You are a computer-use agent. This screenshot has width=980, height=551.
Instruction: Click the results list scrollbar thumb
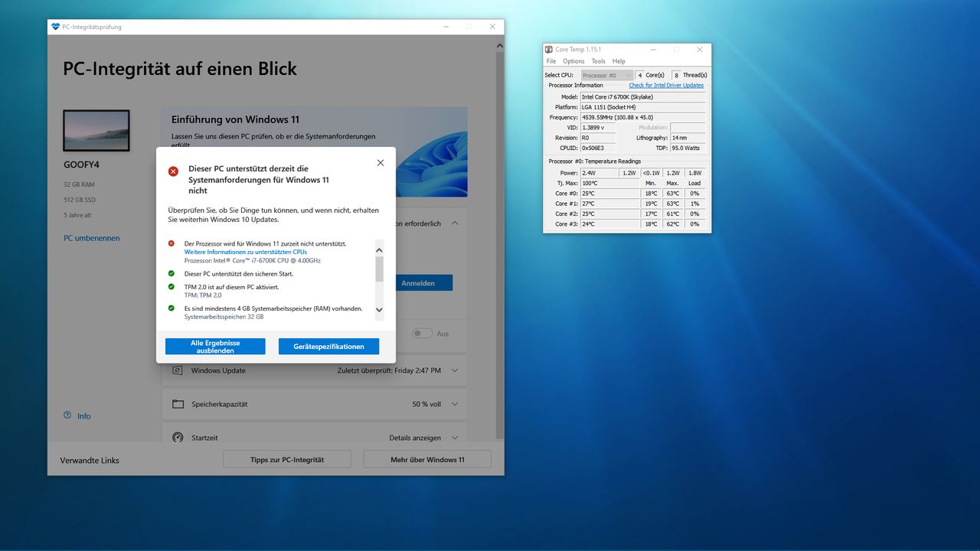click(379, 269)
